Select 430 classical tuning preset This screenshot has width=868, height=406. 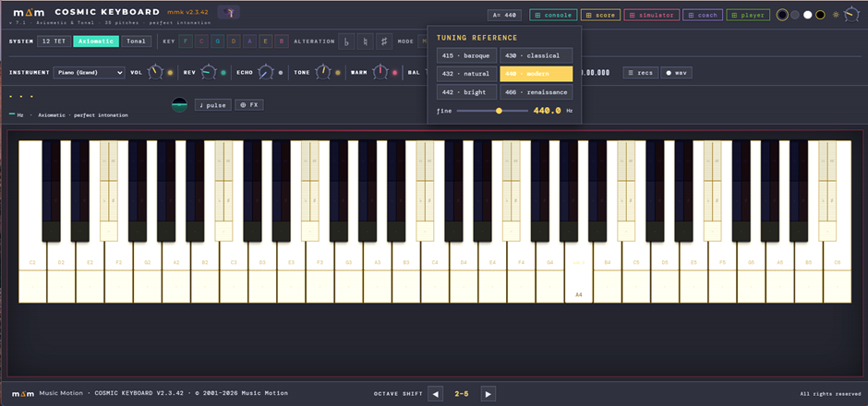pos(536,56)
